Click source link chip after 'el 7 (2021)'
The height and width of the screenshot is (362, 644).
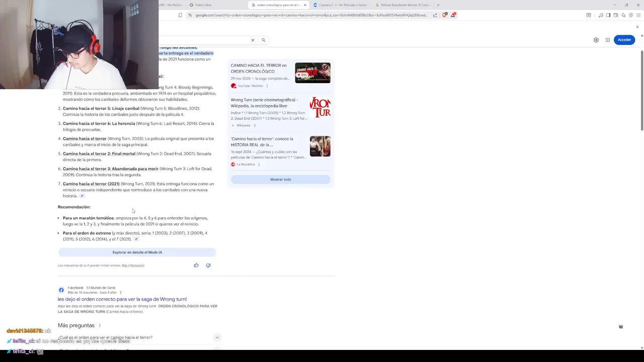[136, 239]
